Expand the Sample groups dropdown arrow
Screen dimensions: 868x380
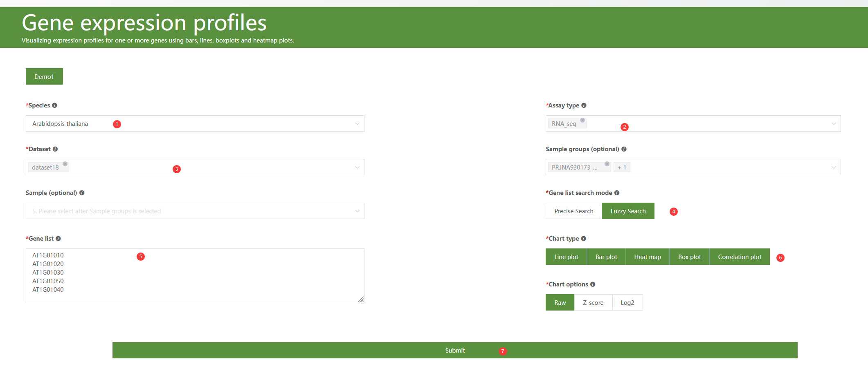point(834,168)
